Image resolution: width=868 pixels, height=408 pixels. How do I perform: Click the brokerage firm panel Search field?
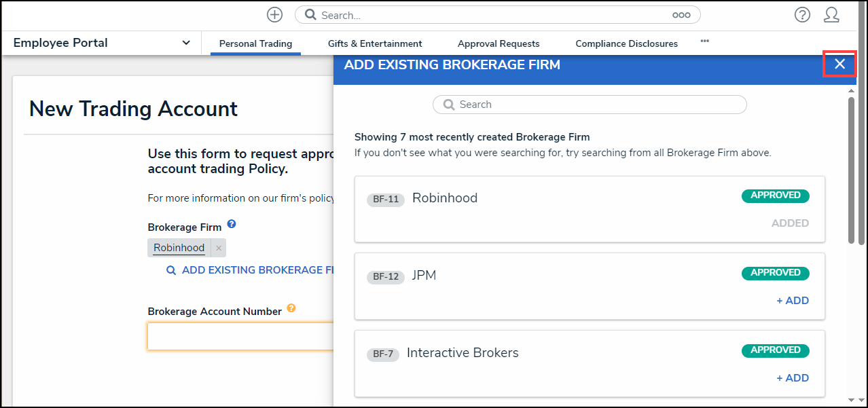[590, 105]
